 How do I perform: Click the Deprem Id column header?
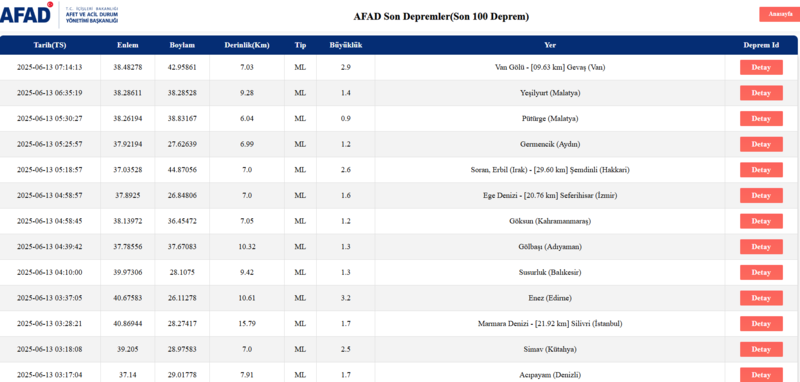click(x=761, y=45)
